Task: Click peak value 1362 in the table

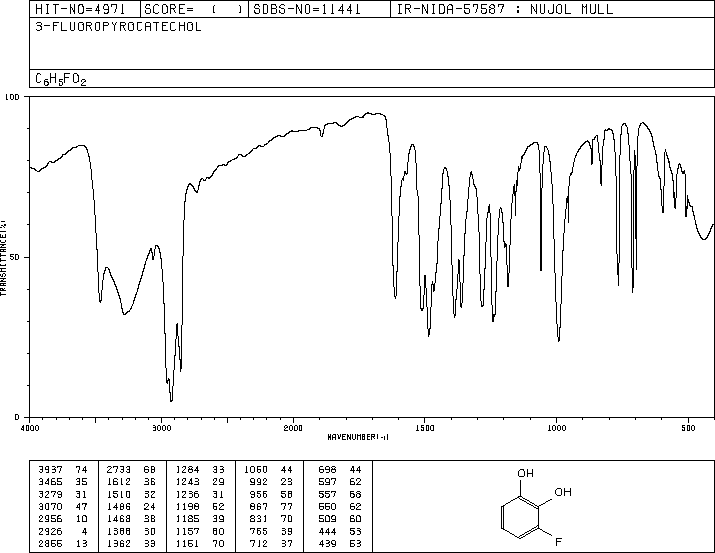Action: point(119,543)
